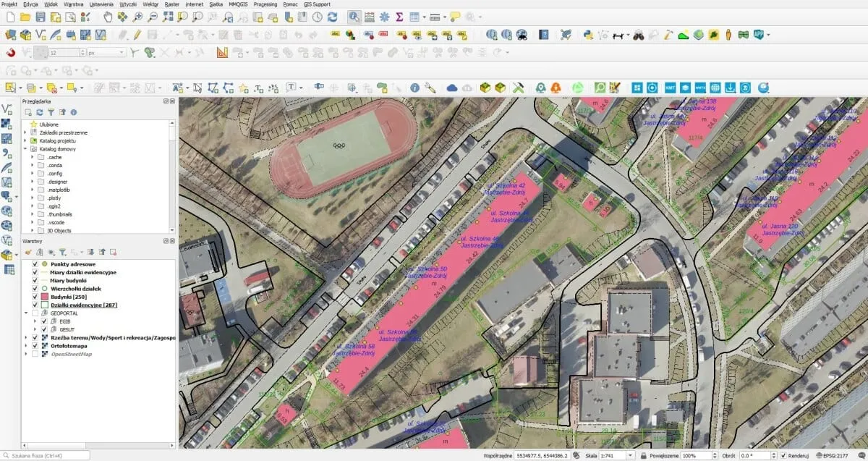Expand the .cache folder
The height and width of the screenshot is (461, 868).
(33, 157)
